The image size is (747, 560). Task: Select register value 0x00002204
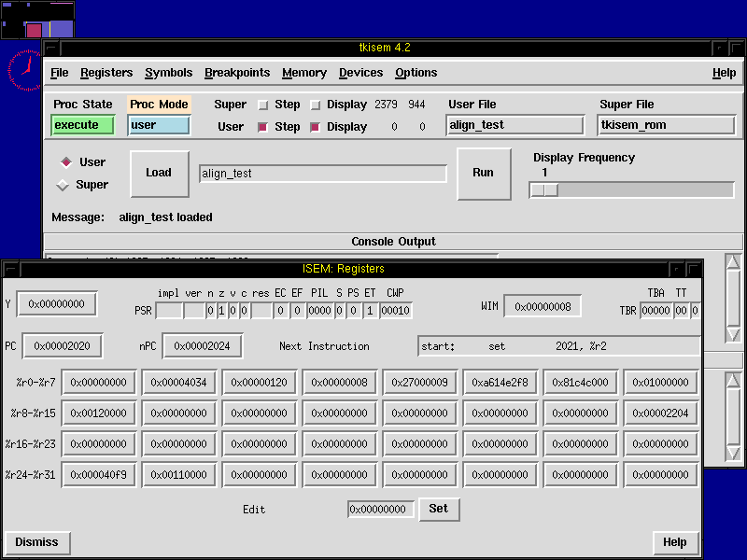[661, 413]
